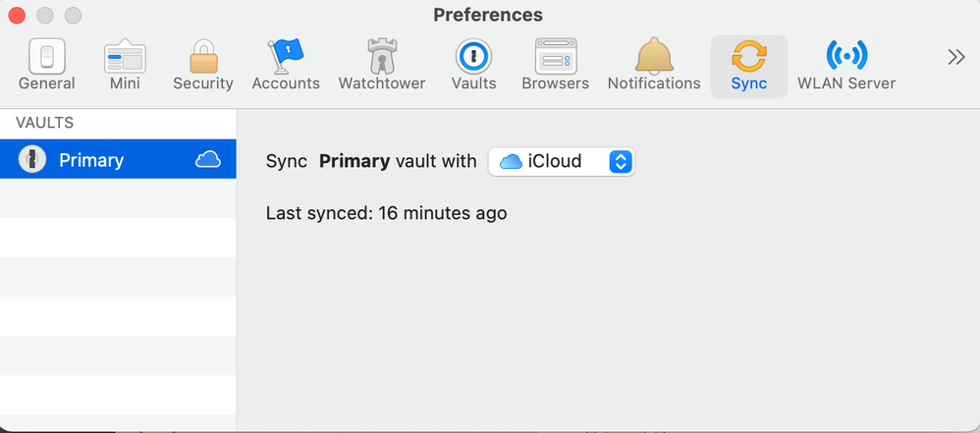Open the Accounts flag icon
Image resolution: width=980 pixels, height=433 pixels.
pos(286,56)
